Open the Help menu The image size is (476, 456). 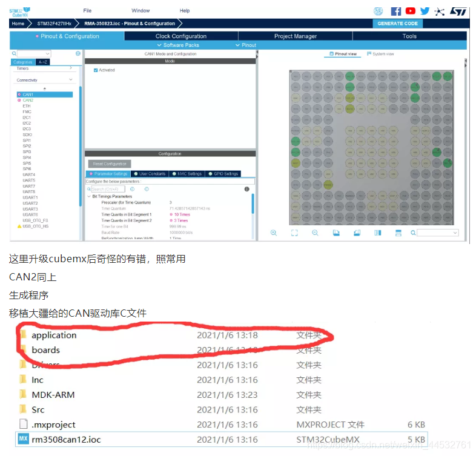(x=185, y=11)
